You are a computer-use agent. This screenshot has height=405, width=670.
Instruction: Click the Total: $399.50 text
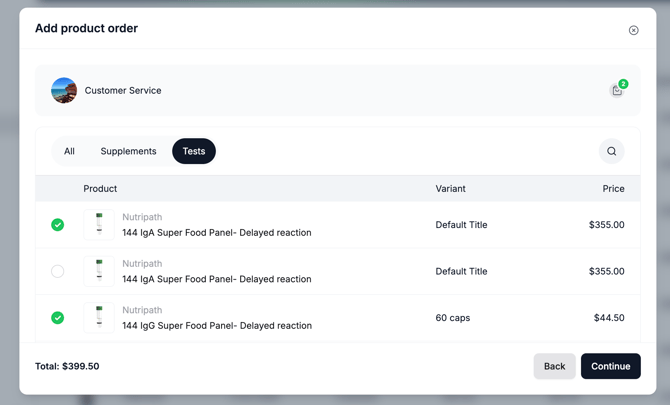pos(67,366)
